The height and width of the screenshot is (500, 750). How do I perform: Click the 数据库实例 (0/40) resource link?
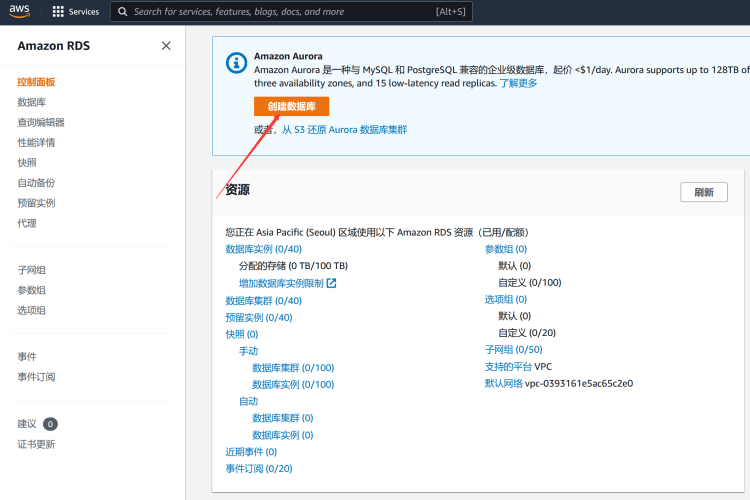[x=263, y=249]
